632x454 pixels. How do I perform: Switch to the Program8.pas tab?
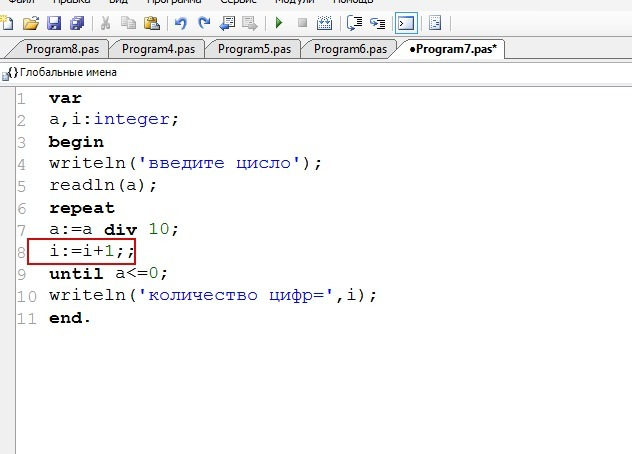[x=62, y=49]
